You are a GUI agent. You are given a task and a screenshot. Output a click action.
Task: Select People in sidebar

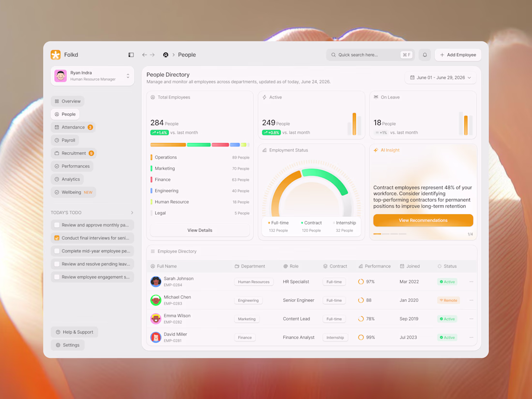point(65,114)
